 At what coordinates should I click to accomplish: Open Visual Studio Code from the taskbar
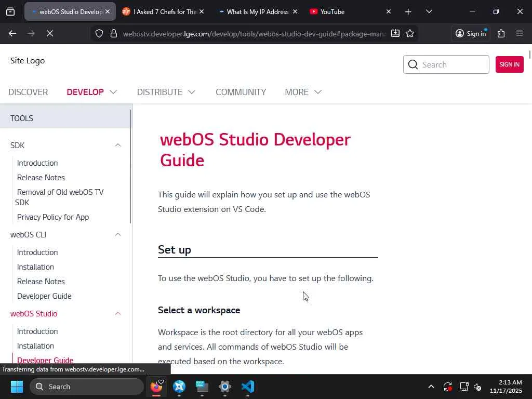pos(248,387)
